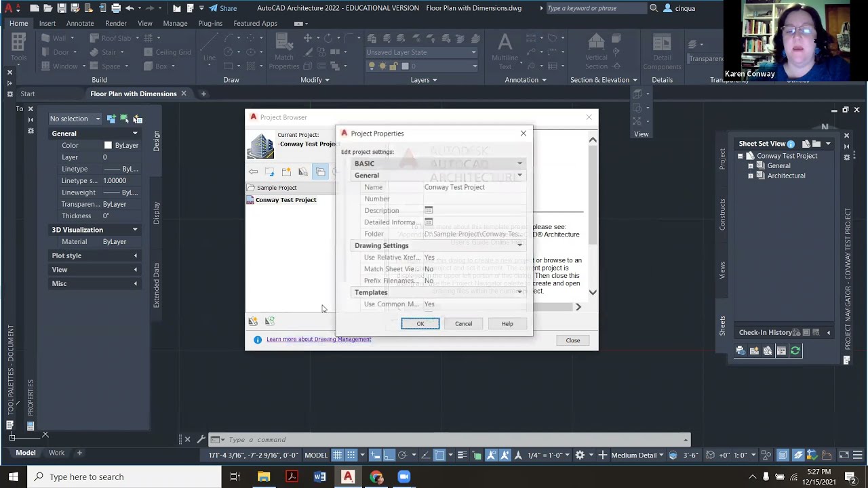Expand the Modify panel dropdown
This screenshot has height=488, width=868.
pyautogui.click(x=315, y=80)
